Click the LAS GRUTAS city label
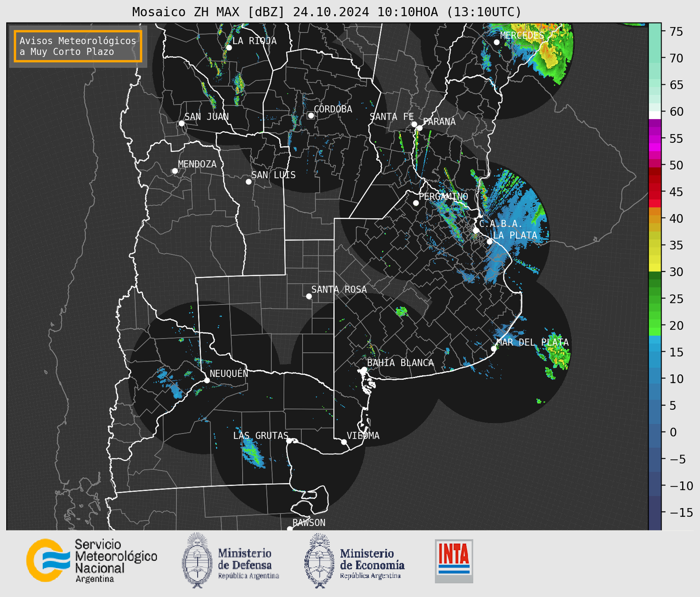The height and width of the screenshot is (597, 700). tap(261, 436)
